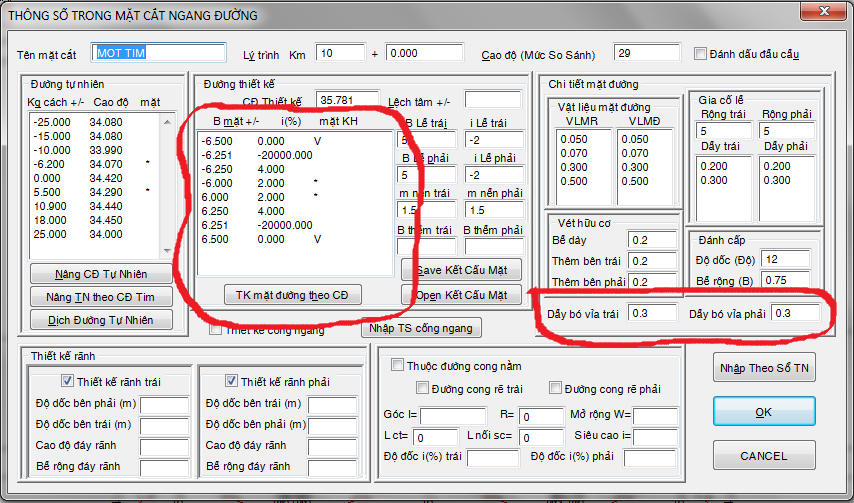Screen dimensions: 854x503
Task: Enable Thuộc đường cong nằm checkbox
Action: pyautogui.click(x=397, y=365)
